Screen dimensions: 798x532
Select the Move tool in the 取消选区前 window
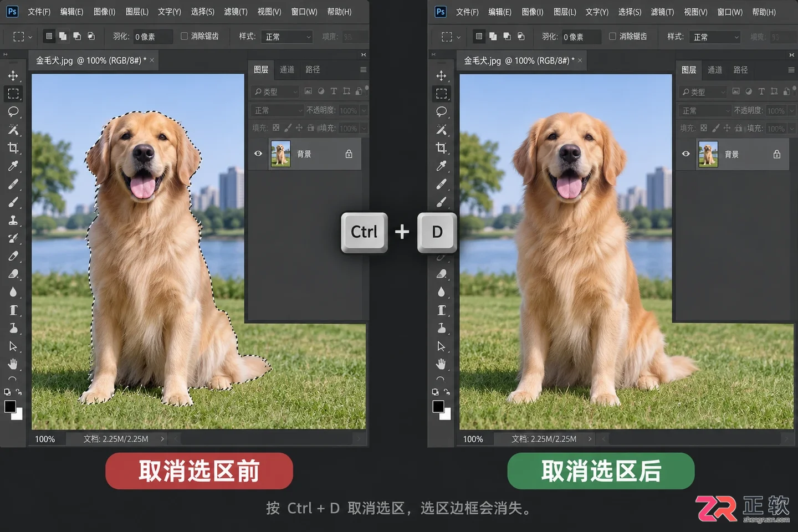pos(13,75)
